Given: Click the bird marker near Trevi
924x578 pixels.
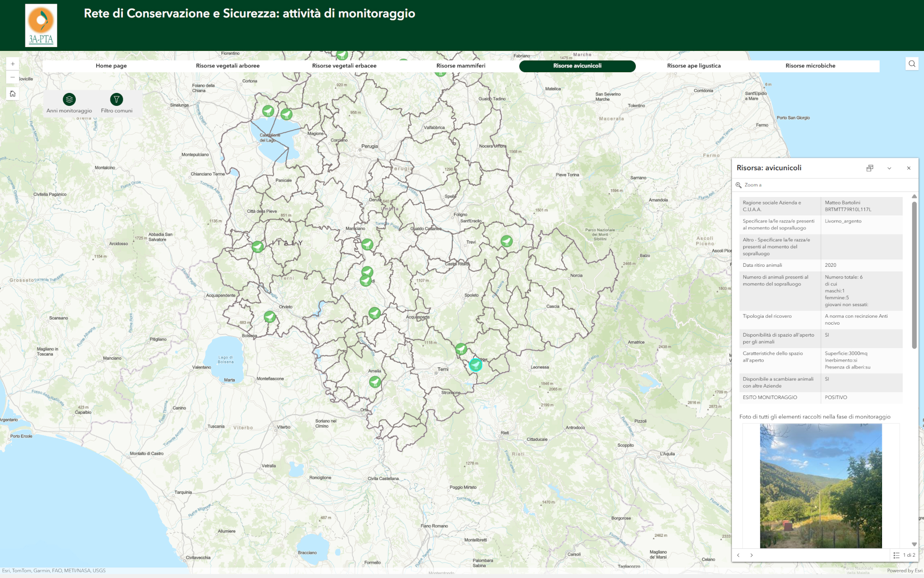Looking at the screenshot, I should tap(506, 241).
